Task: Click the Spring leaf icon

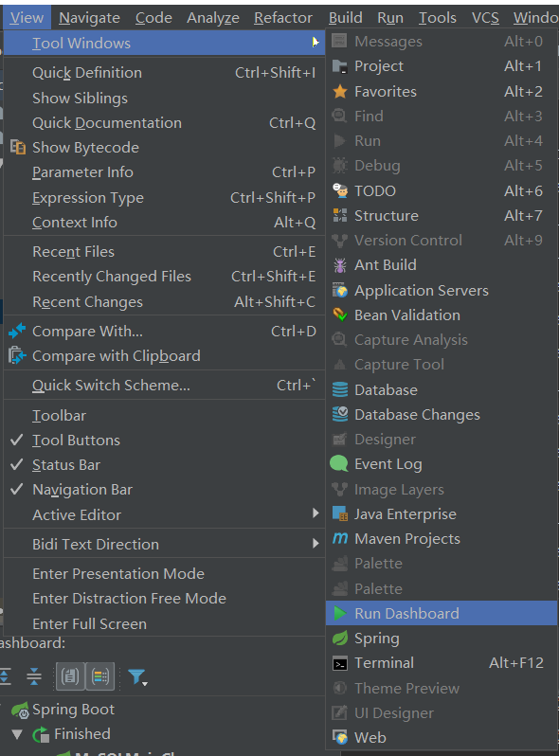Action: 340,638
